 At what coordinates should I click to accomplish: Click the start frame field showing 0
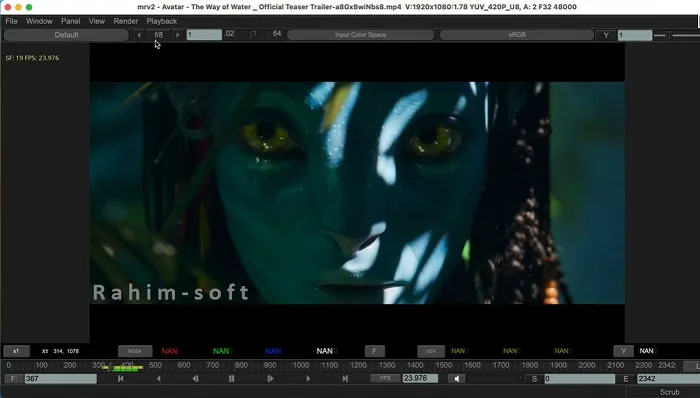[x=579, y=379]
